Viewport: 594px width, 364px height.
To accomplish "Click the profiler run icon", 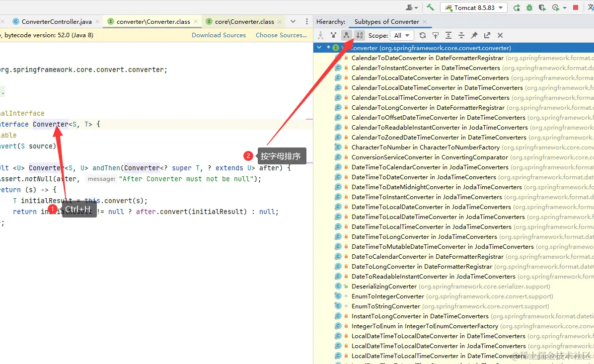I will pyautogui.click(x=556, y=7).
